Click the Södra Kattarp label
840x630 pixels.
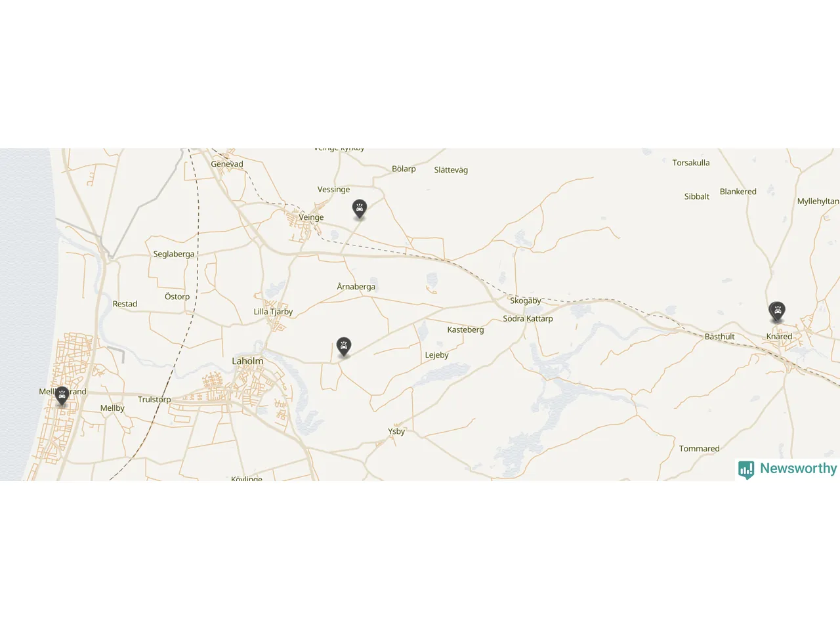point(528,318)
